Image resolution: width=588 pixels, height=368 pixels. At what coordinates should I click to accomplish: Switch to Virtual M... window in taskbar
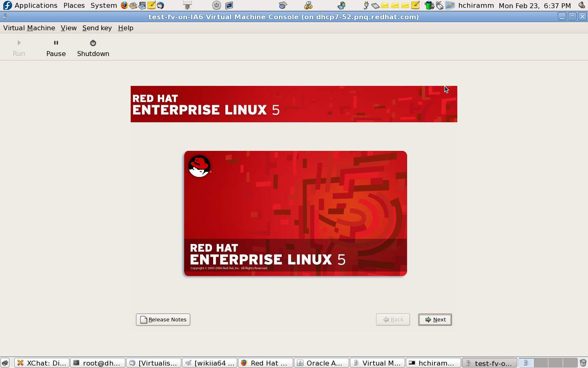pyautogui.click(x=377, y=363)
